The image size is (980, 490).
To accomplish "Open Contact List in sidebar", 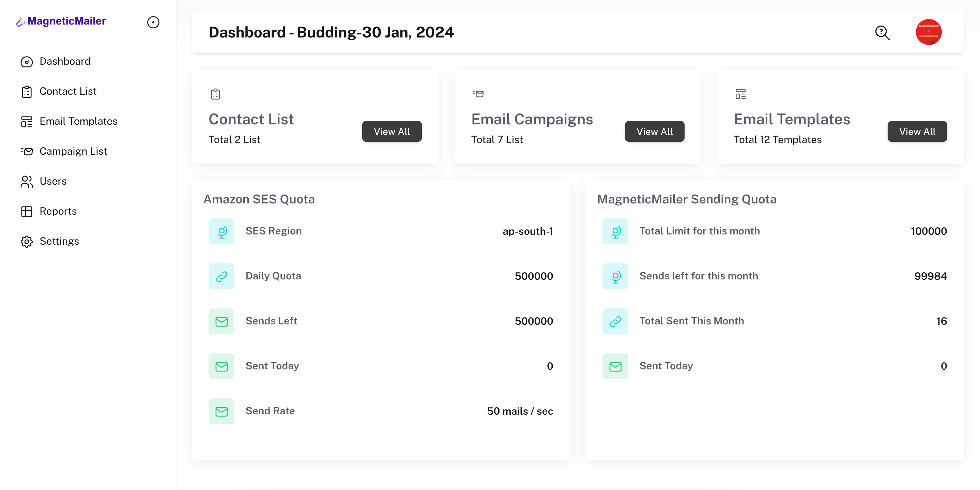I will click(x=68, y=91).
